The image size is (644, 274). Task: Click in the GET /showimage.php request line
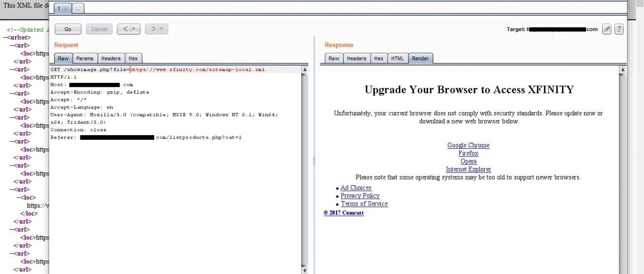157,69
